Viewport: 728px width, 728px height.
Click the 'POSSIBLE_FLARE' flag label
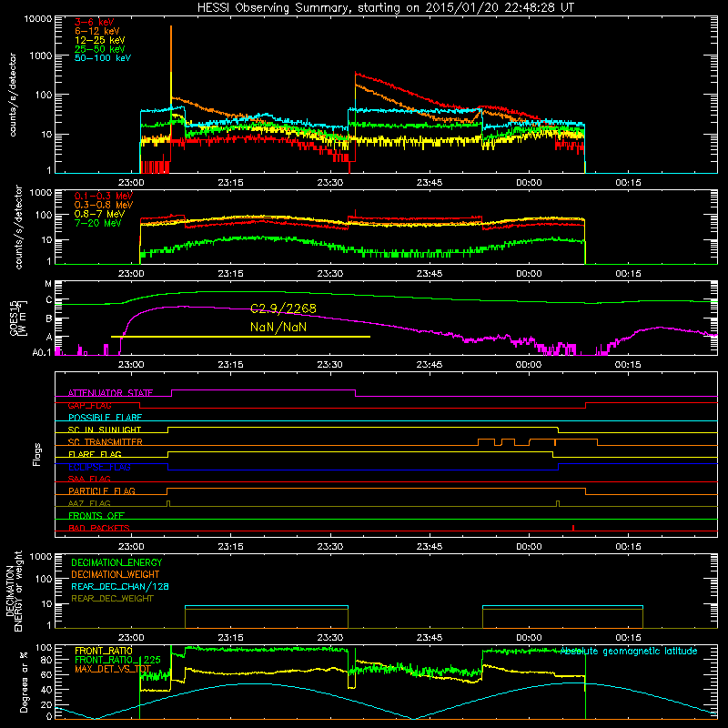[105, 418]
